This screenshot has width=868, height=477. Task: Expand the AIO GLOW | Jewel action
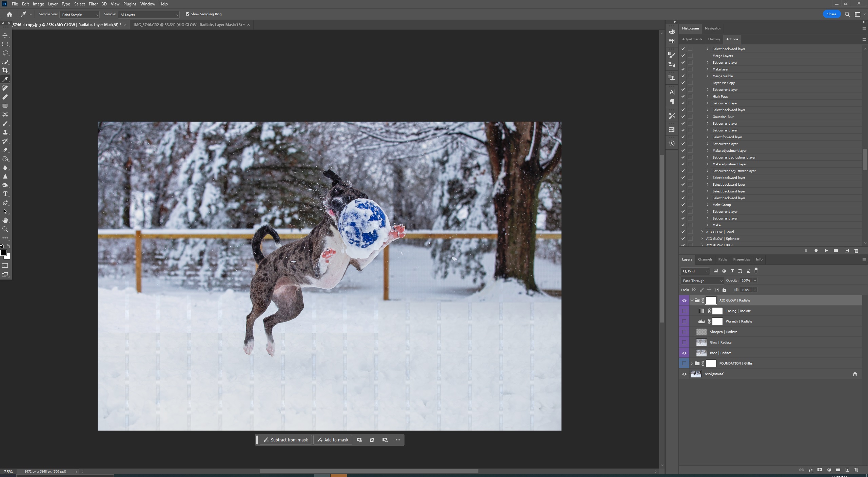701,232
